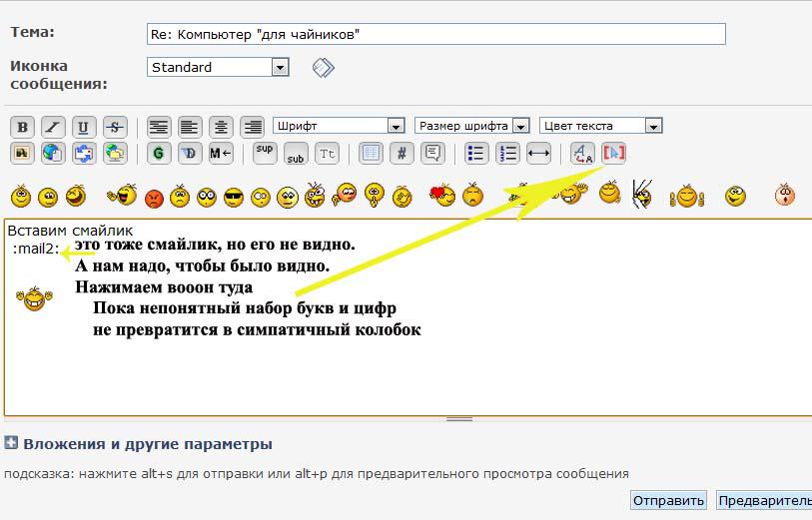Click the M arrow toolbar button
The height and width of the screenshot is (520, 812).
[x=221, y=154]
